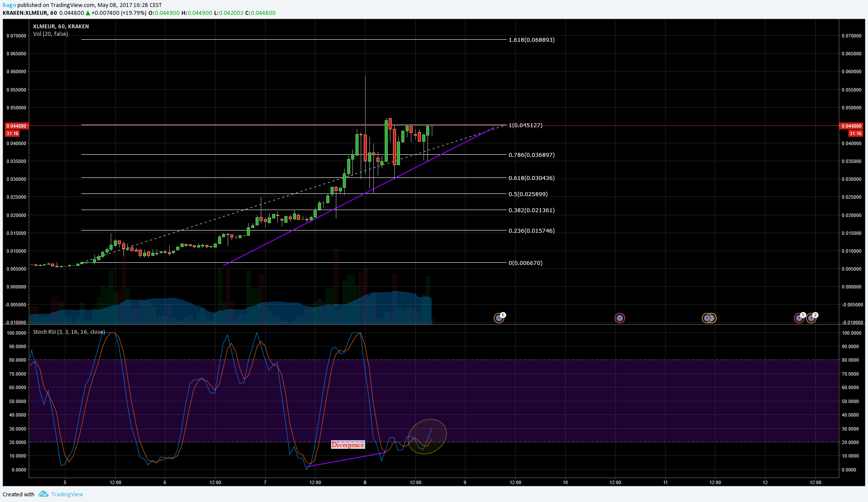The height and width of the screenshot is (502, 868).
Task: Select the 0.786(0.036897) Fibonacci label
Action: coord(531,155)
